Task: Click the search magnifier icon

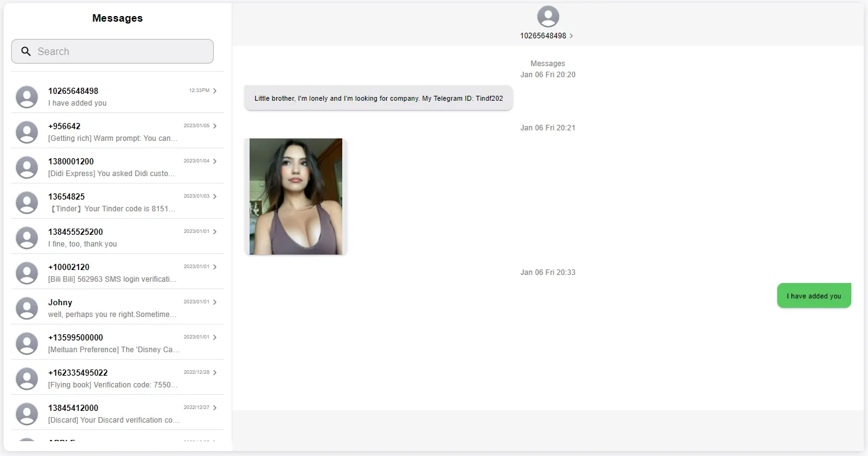Action: 25,51
